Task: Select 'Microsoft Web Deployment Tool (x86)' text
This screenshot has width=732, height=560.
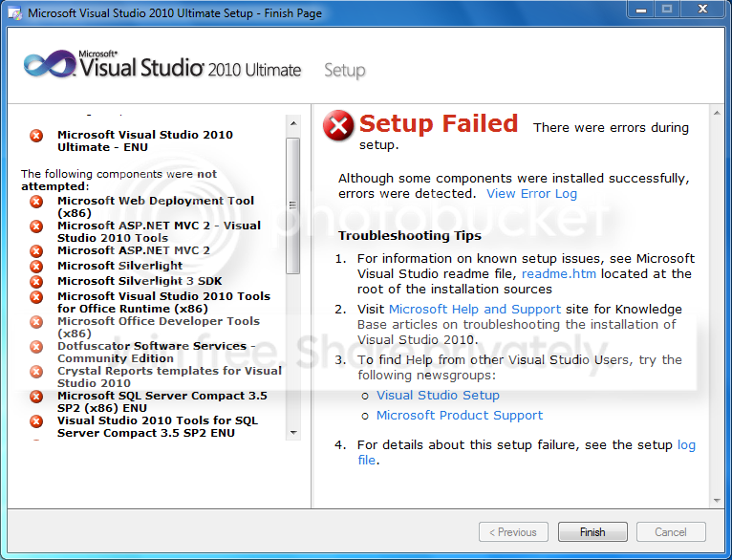Action: tap(156, 207)
